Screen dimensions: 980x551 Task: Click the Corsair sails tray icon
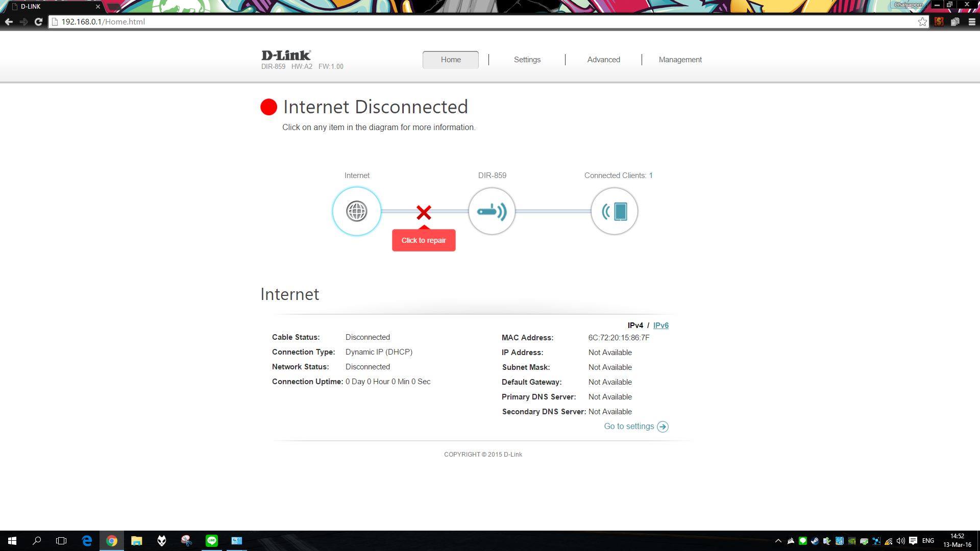coord(791,541)
